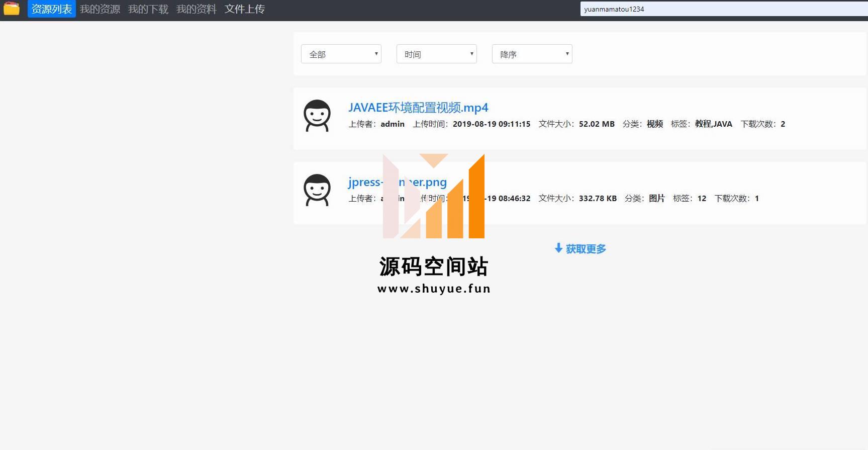
Task: Click the upload time 2019-08-19 09:11:15
Action: point(492,124)
